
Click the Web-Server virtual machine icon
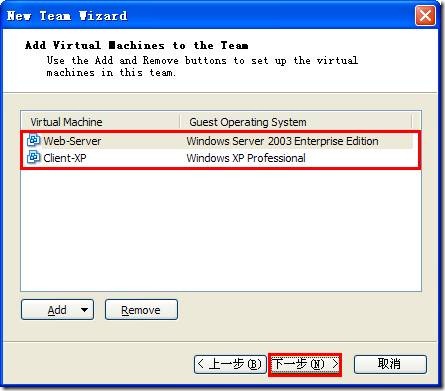[x=33, y=140]
